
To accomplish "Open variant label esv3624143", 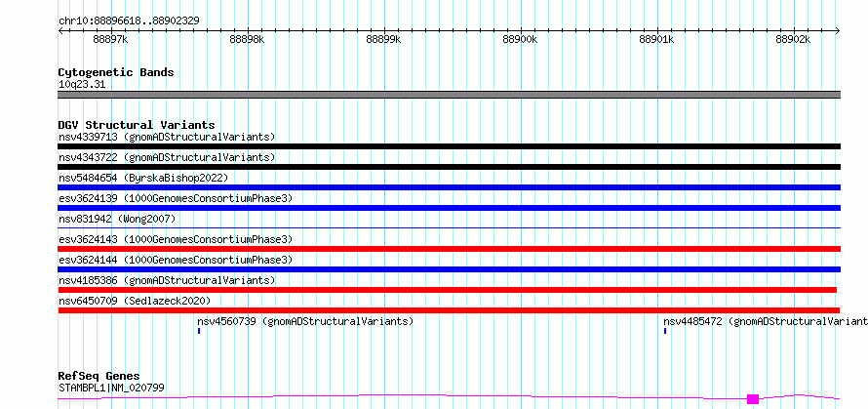I will tap(176, 239).
